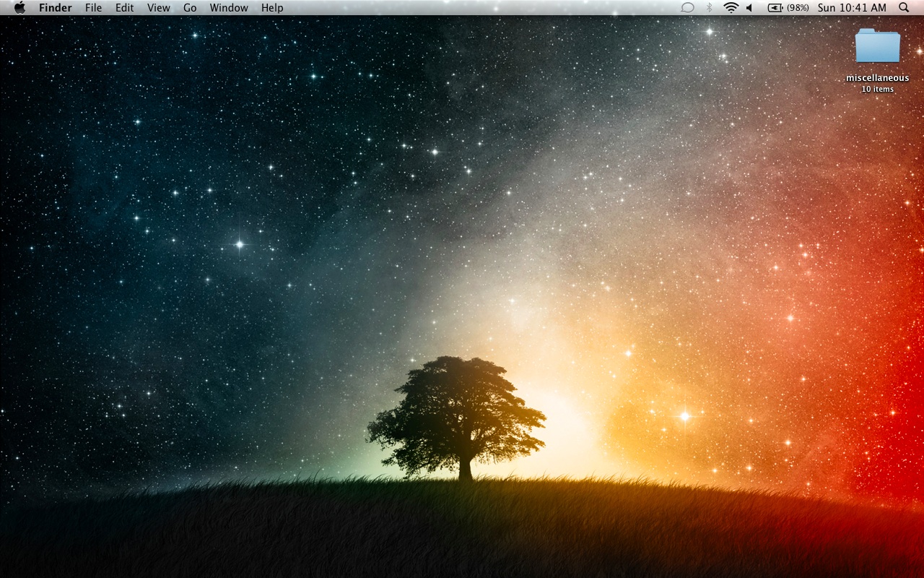Click the chat bubble status icon
Viewport: 924px width, 578px height.
(688, 7)
